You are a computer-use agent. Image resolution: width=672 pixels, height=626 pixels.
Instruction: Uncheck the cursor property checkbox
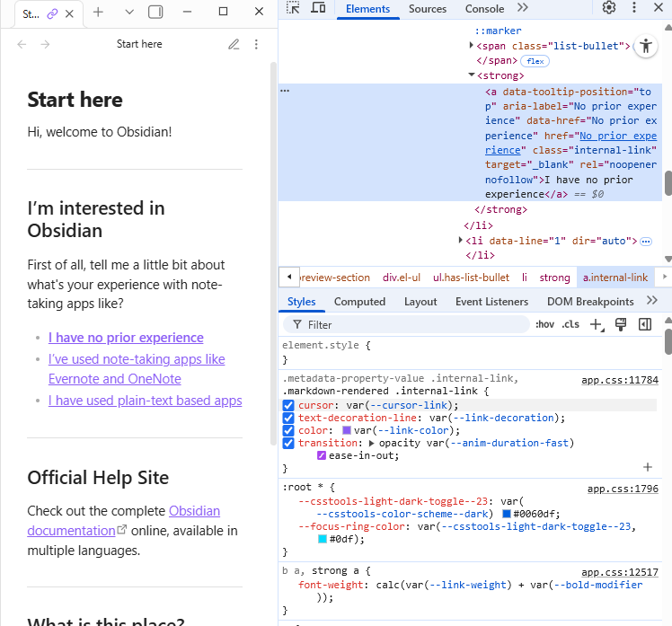coord(288,406)
